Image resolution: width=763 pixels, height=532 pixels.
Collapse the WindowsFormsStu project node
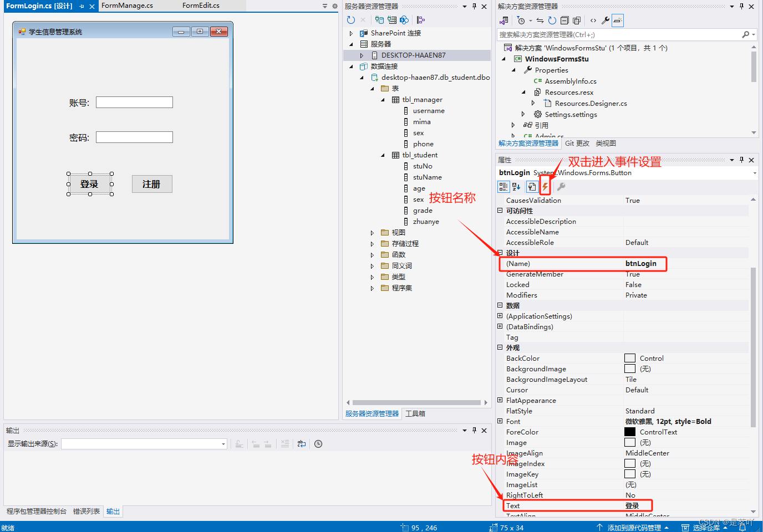(505, 59)
